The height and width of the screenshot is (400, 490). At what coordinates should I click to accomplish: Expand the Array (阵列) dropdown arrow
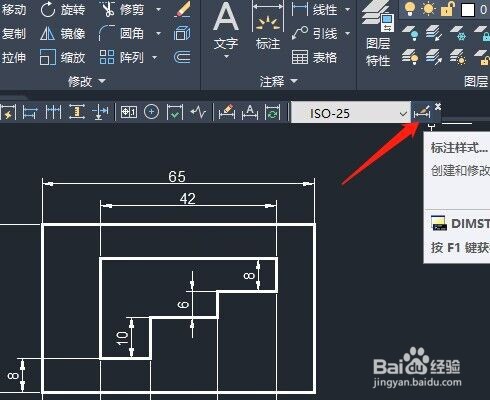click(x=155, y=57)
